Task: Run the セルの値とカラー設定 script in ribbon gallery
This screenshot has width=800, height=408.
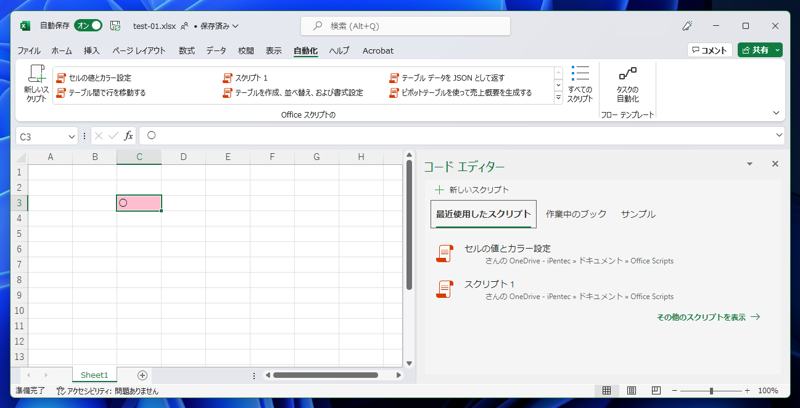Action: [x=94, y=78]
